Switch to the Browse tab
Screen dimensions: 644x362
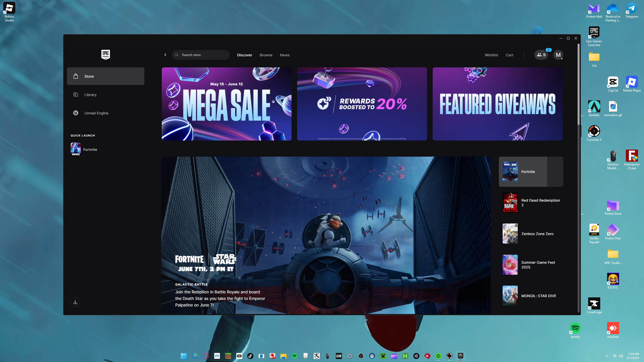coord(266,55)
